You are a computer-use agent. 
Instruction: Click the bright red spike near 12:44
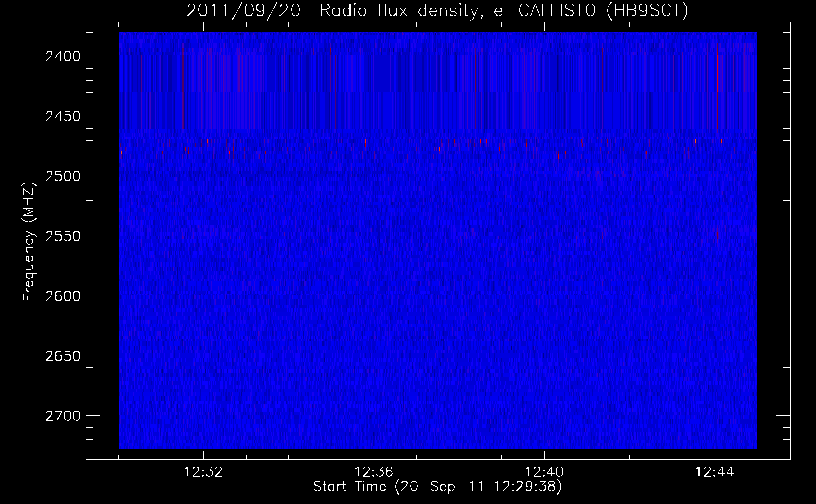coord(717,88)
